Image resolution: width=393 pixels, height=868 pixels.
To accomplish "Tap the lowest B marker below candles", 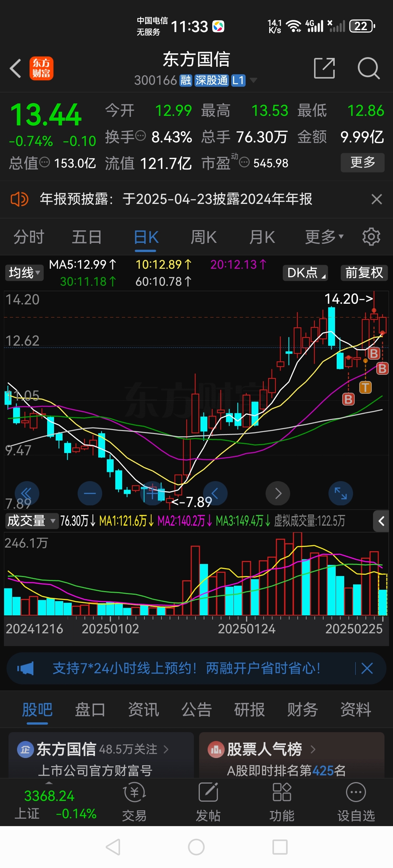I will [x=348, y=399].
